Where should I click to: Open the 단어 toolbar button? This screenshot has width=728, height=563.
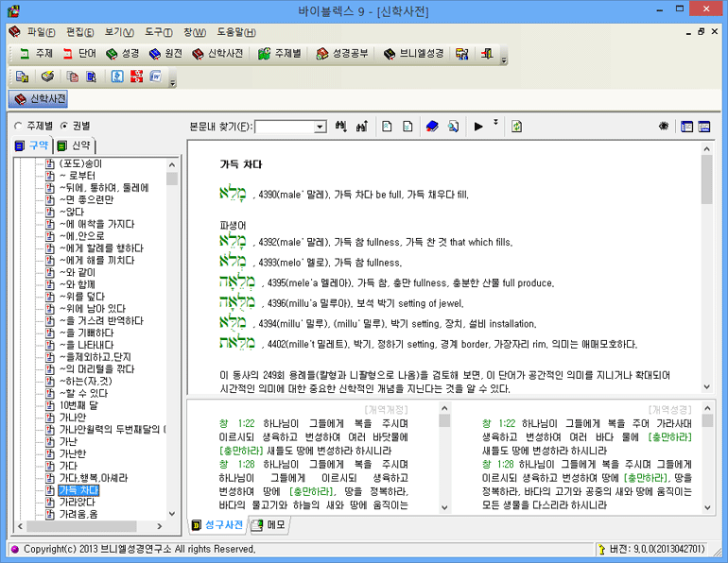[x=79, y=54]
